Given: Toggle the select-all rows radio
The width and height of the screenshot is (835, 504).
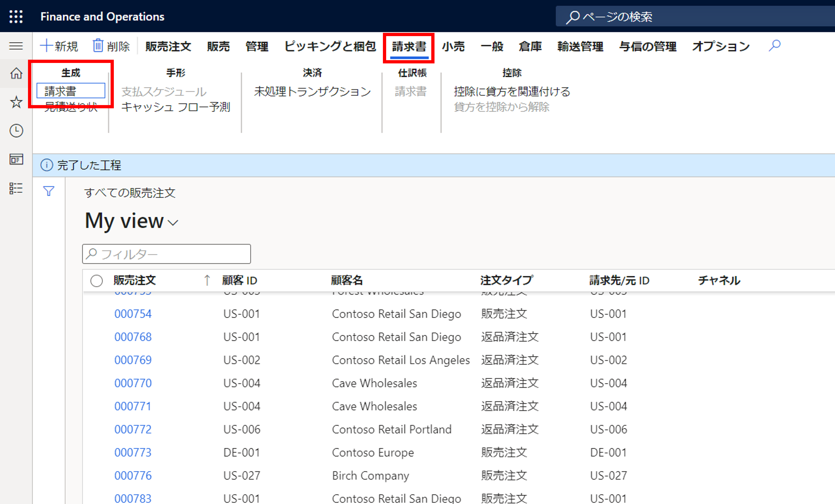Looking at the screenshot, I should point(96,281).
